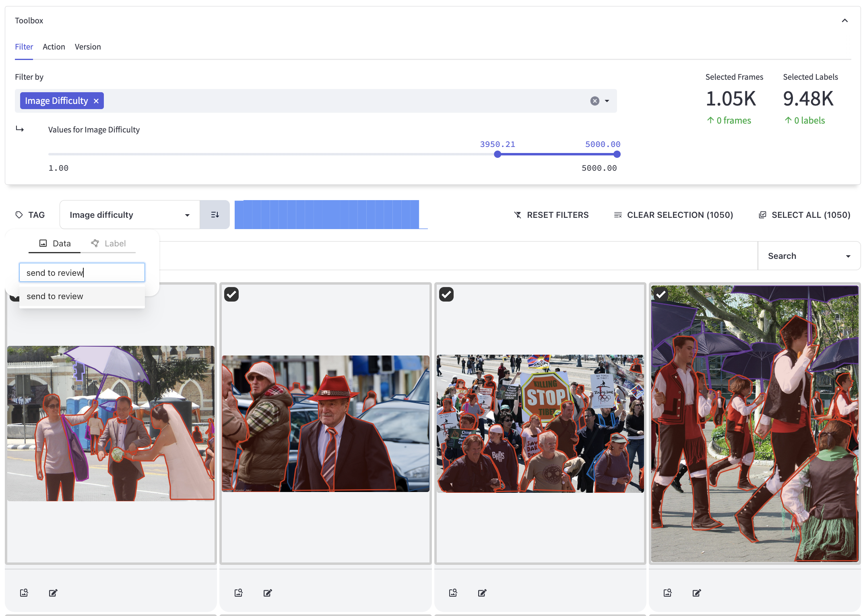The height and width of the screenshot is (616, 867).
Task: Clear all filters with the circular x icon
Action: tap(595, 101)
